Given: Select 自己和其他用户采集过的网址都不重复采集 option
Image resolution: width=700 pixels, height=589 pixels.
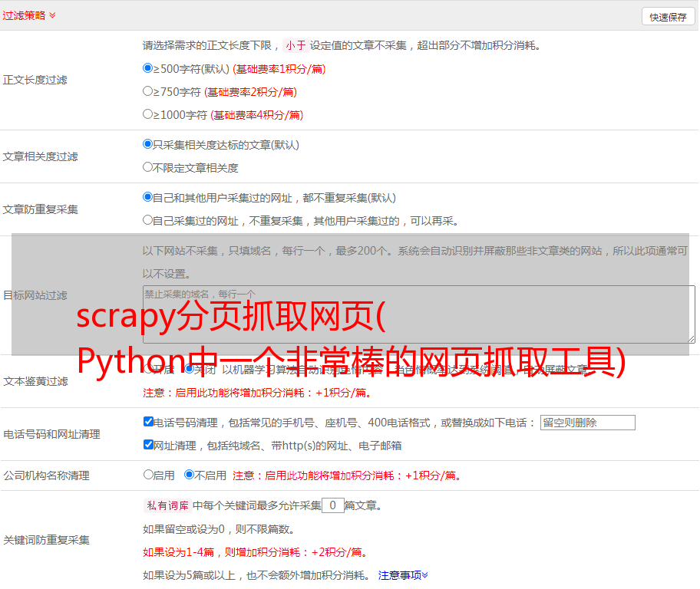Looking at the screenshot, I should [x=148, y=197].
